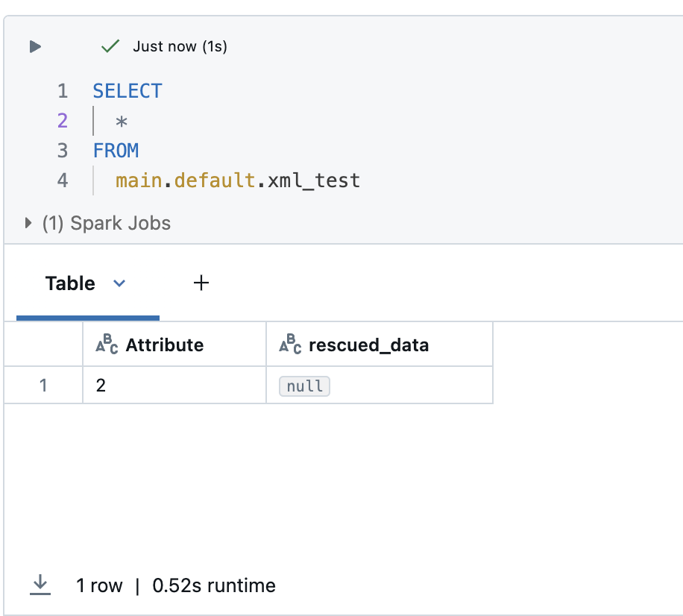
Task: Switch to the Table tab
Action: click(x=71, y=283)
